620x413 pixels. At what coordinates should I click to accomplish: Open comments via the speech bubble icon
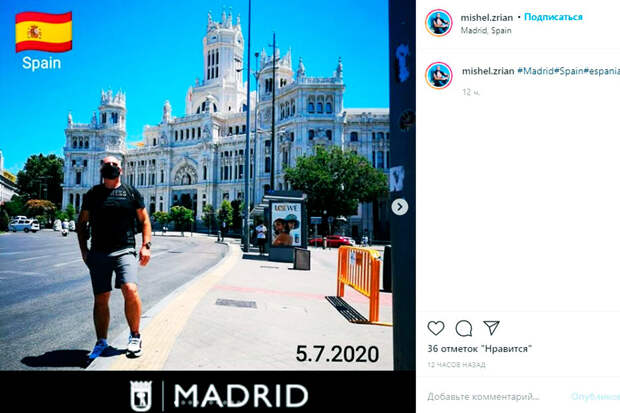coord(463,328)
